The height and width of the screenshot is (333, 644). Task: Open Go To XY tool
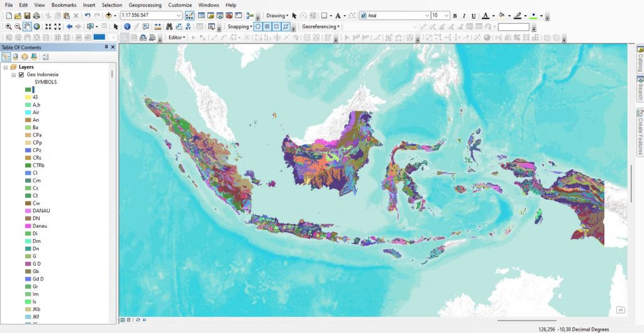pos(187,26)
